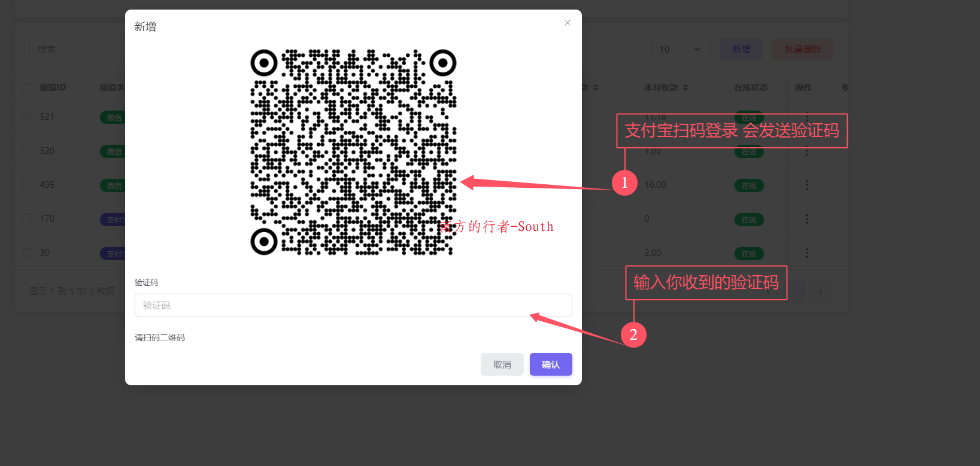Click the 新增 dialog title

[145, 27]
